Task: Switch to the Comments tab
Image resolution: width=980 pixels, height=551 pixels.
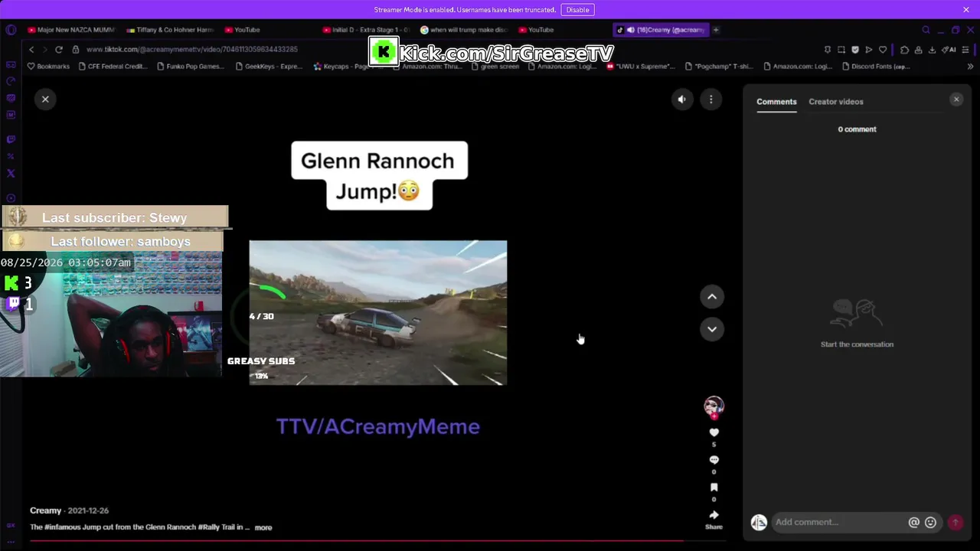Action: click(776, 102)
